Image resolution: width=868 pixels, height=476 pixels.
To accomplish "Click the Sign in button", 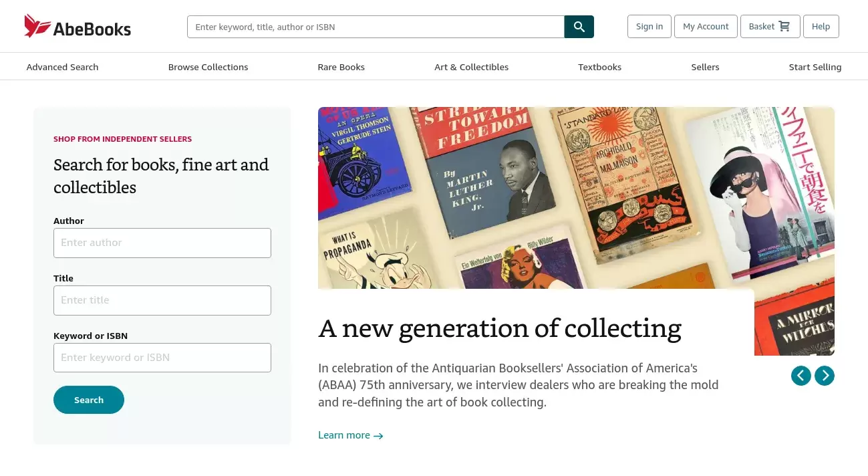I will (x=649, y=27).
